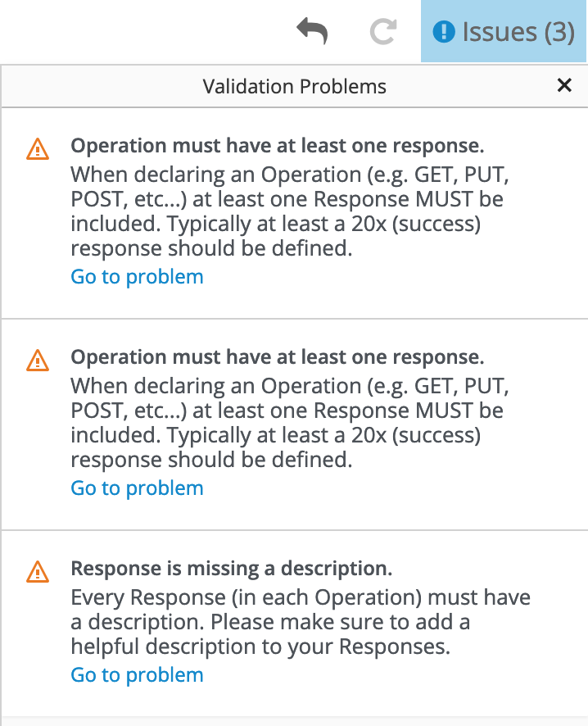Click the 'Every Response (in each Operation)' description

tap(300, 622)
